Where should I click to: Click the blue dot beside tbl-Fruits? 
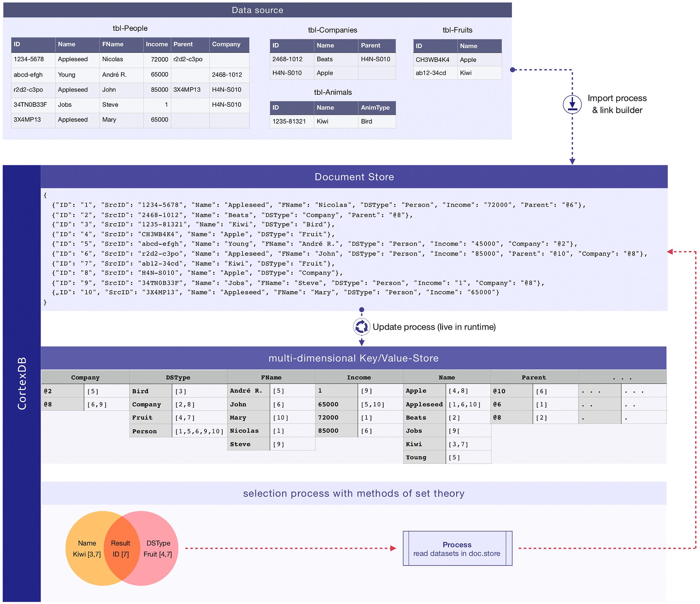coord(512,70)
